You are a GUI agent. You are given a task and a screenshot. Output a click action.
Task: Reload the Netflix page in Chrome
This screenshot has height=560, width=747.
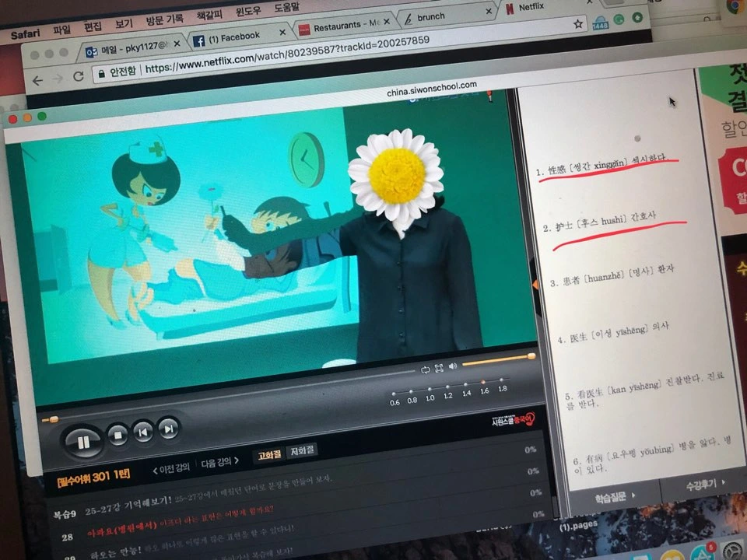pos(78,77)
